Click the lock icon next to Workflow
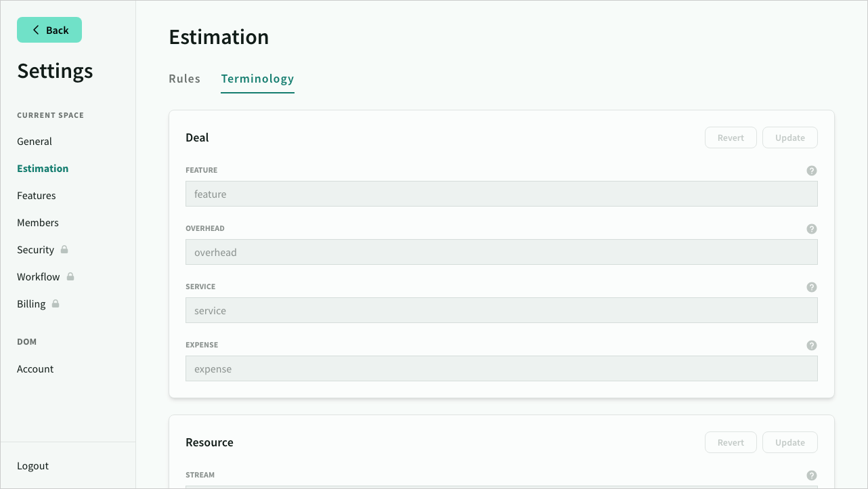This screenshot has width=868, height=489. (69, 276)
